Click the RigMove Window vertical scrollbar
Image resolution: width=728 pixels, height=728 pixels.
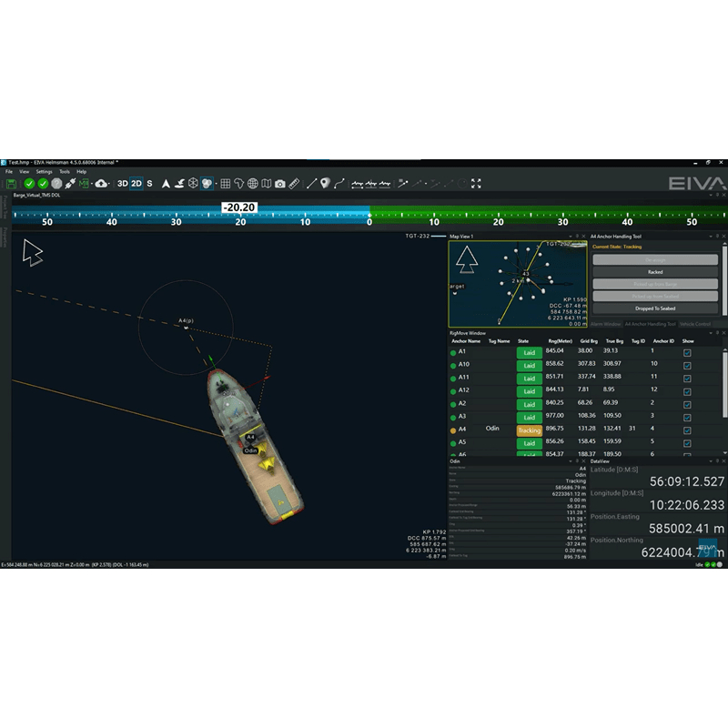724,383
